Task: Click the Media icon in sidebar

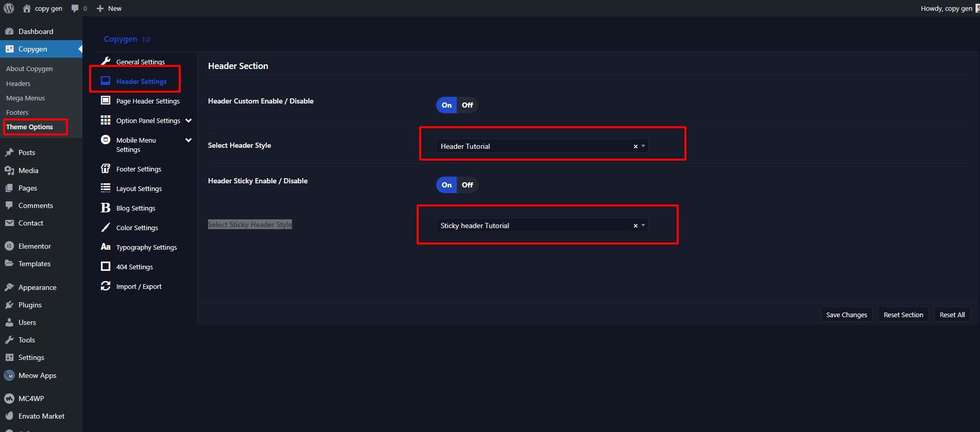Action: (9, 170)
